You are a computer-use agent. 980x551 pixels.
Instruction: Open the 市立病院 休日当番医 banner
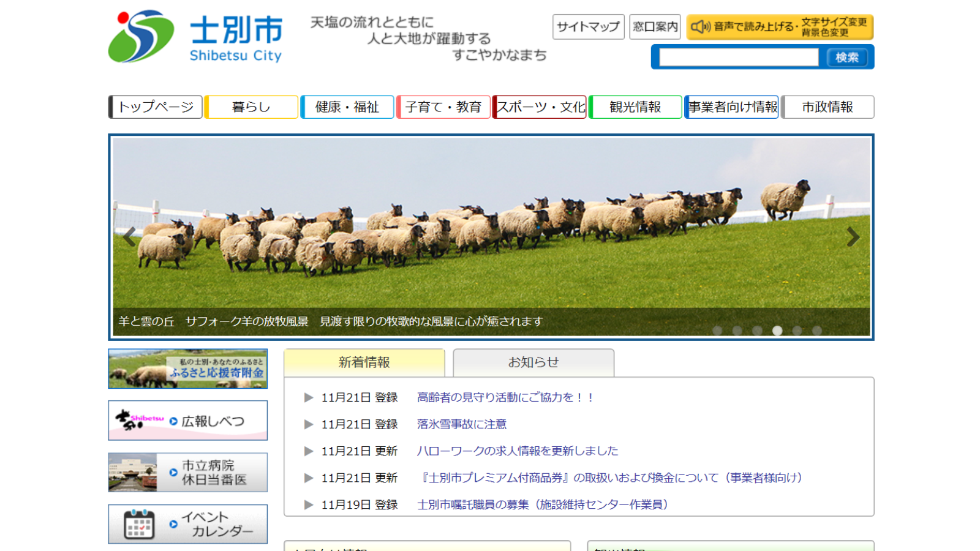(187, 472)
